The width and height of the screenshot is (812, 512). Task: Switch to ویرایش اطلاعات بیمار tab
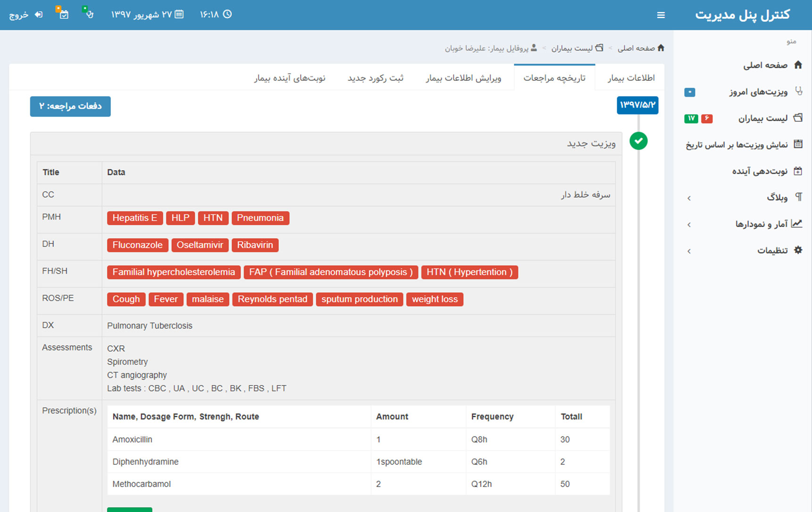pyautogui.click(x=463, y=78)
